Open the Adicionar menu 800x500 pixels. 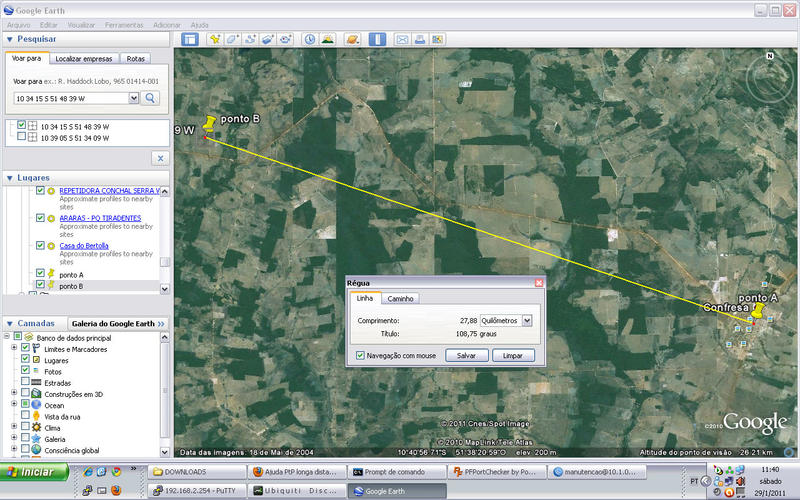point(167,25)
